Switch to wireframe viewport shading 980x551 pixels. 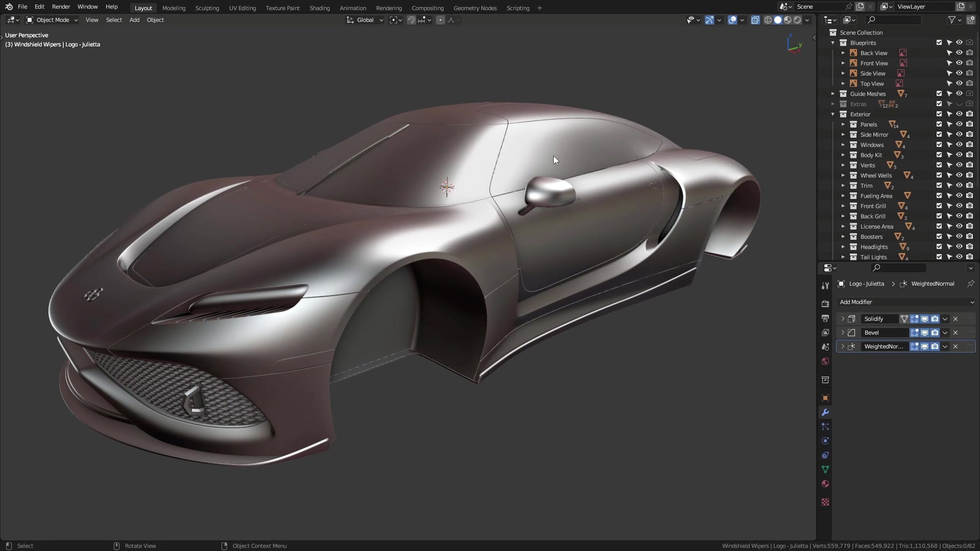click(x=768, y=20)
